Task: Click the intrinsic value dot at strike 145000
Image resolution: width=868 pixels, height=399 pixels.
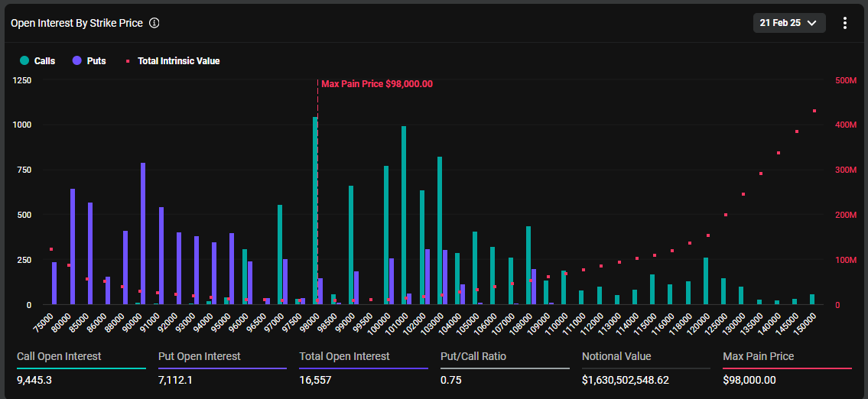Action: [797, 131]
